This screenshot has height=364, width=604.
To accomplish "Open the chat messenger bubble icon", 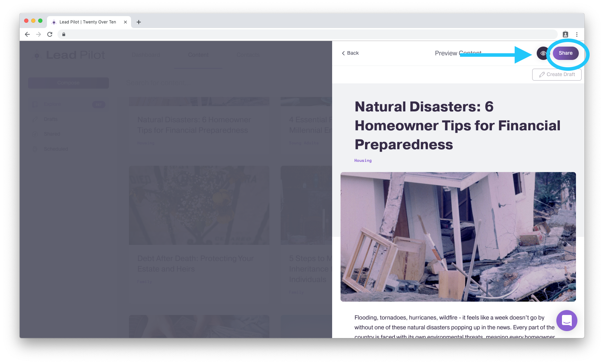I will [x=567, y=321].
